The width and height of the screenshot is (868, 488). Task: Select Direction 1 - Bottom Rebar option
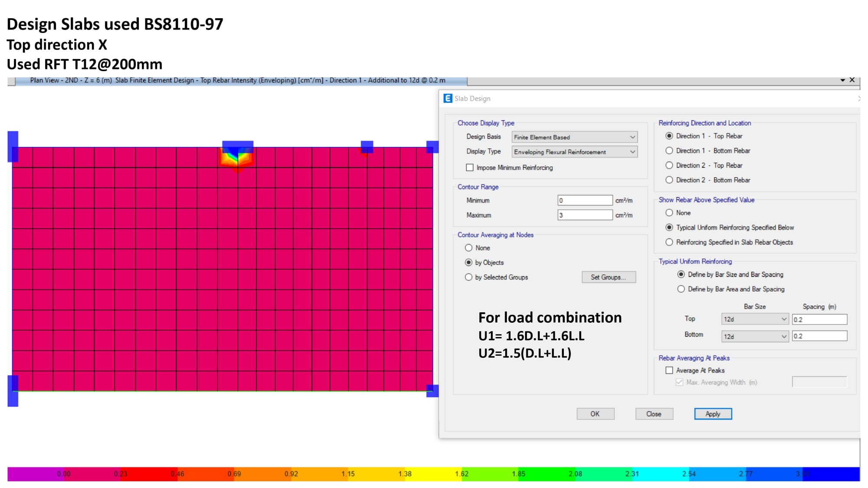669,151
